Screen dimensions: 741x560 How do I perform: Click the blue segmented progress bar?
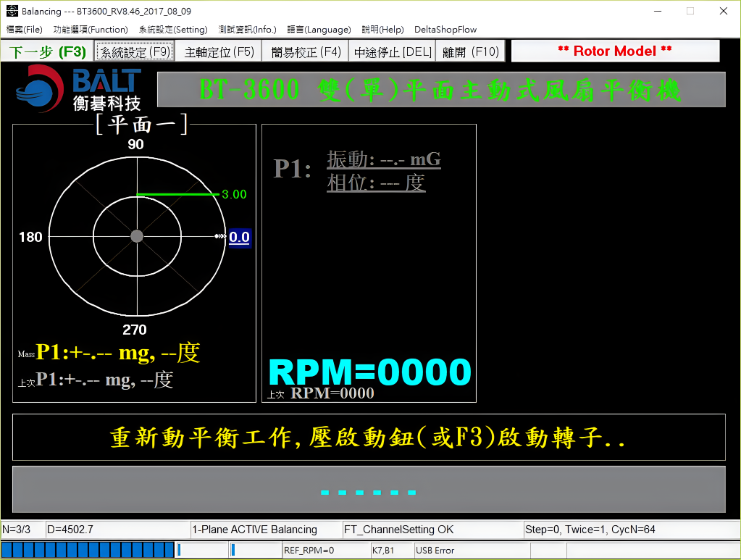[x=88, y=551]
